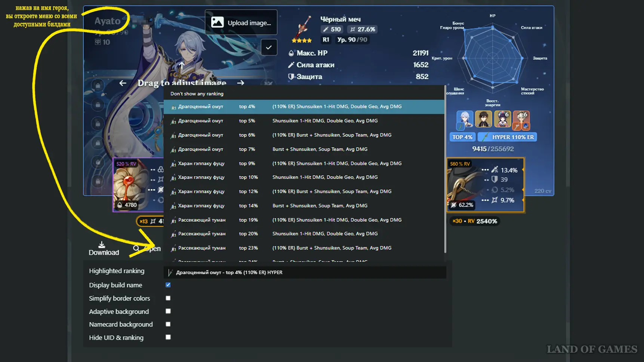Select "Don't show any ranking" option
The width and height of the screenshot is (644, 362).
click(x=197, y=94)
